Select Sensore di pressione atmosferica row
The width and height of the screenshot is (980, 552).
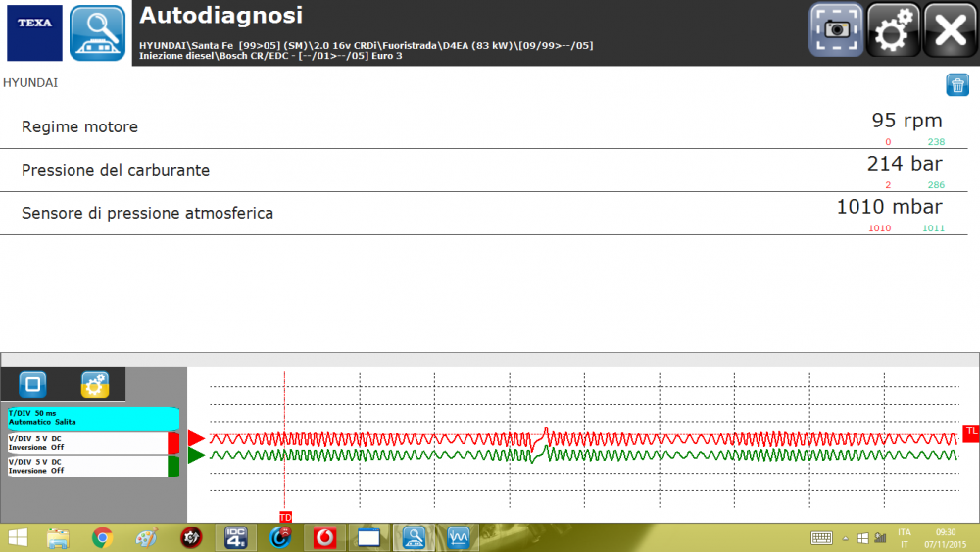(x=482, y=213)
